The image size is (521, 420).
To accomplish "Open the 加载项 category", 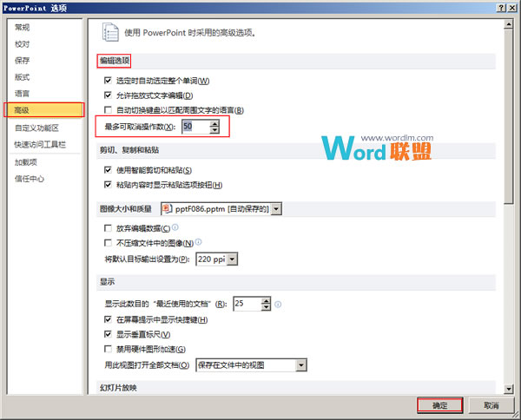I will [x=26, y=162].
